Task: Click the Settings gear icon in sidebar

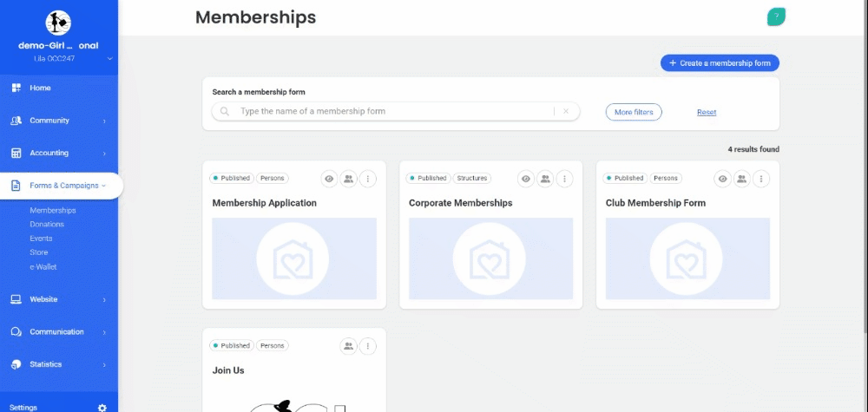Action: coord(102,407)
